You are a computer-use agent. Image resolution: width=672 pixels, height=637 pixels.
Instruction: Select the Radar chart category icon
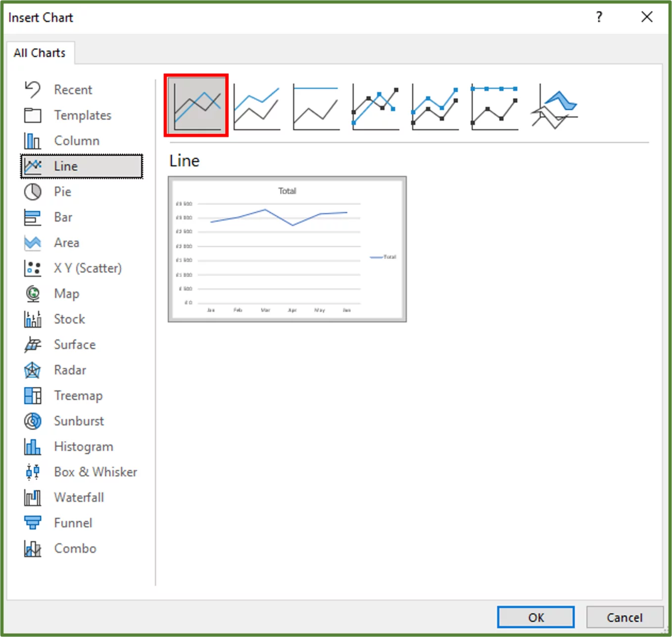click(32, 370)
